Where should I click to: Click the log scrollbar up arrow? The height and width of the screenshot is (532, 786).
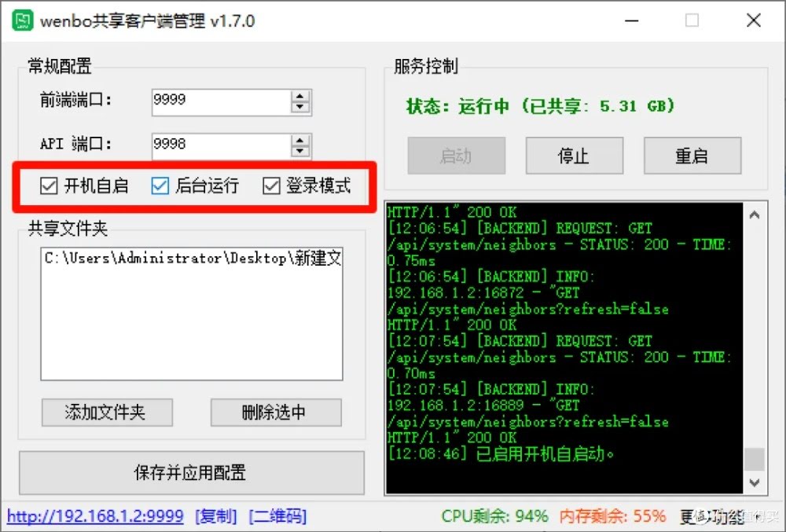tap(755, 215)
